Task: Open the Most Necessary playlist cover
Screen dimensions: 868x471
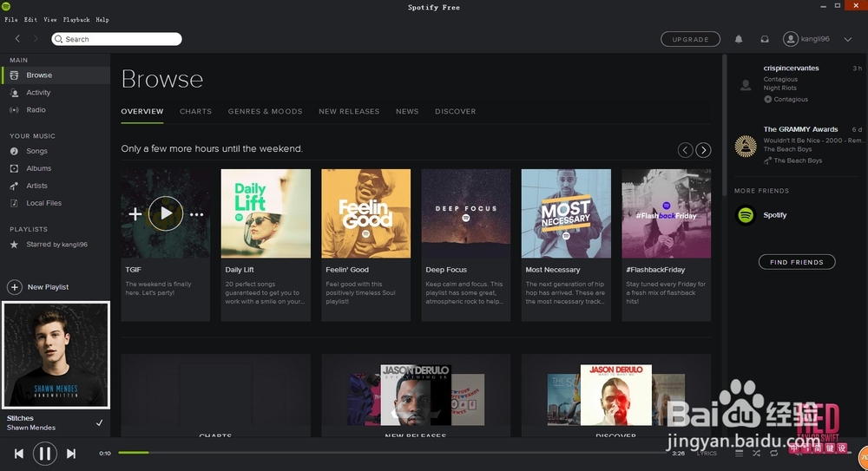Action: (x=566, y=213)
